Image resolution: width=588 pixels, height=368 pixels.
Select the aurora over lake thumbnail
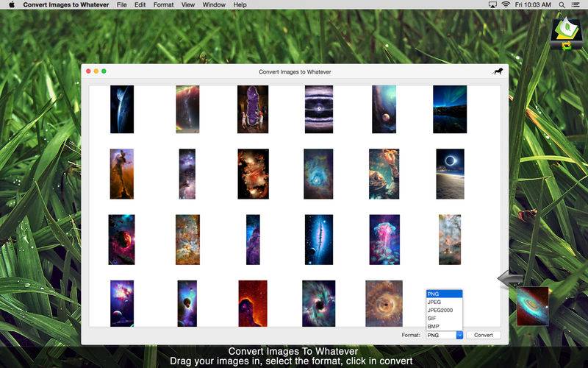click(450, 109)
